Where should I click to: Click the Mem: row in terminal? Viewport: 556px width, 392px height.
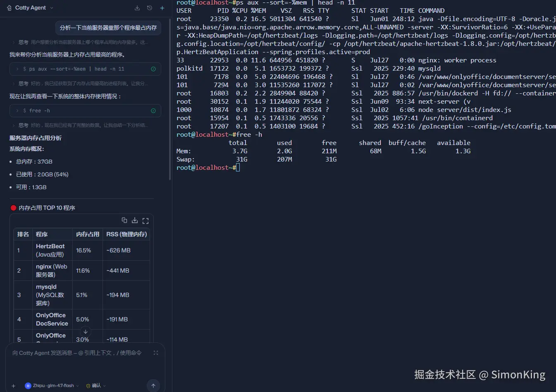[x=323, y=151]
